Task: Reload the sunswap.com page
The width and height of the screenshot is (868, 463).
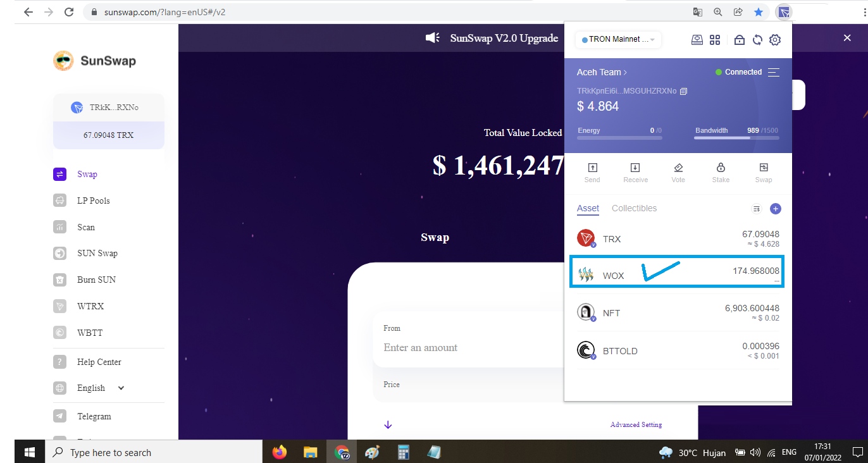Action: pyautogui.click(x=69, y=12)
